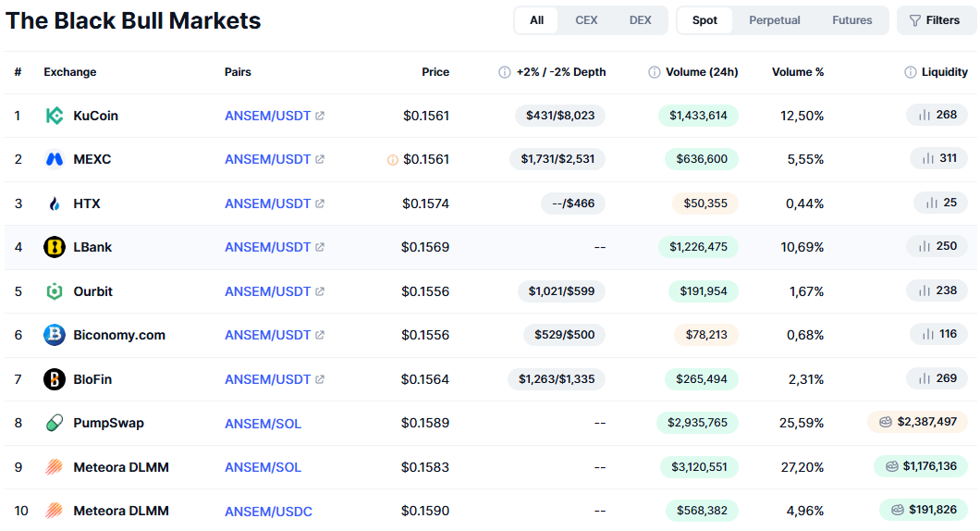Click the liquidity score 116 badge
Image resolution: width=980 pixels, height=531 pixels.
tap(938, 334)
